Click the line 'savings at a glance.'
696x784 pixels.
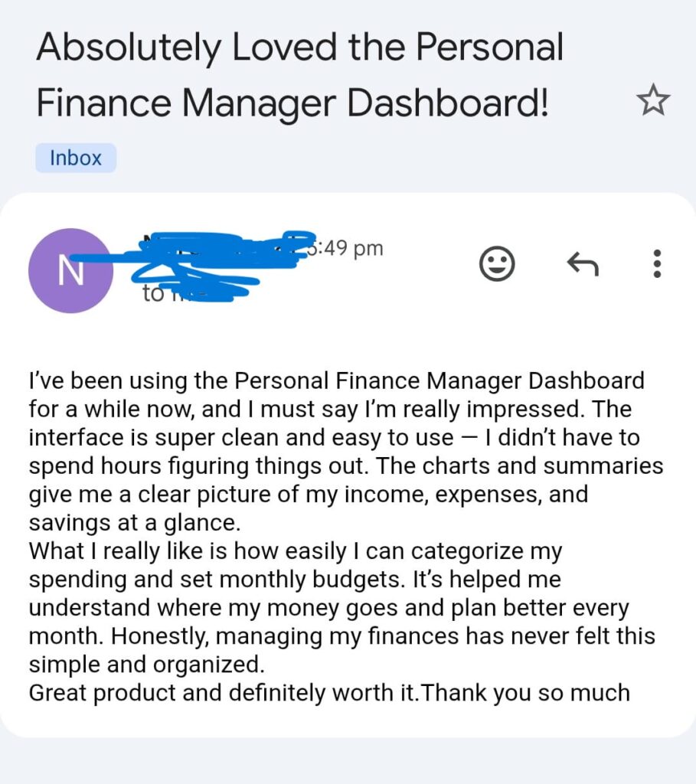tap(134, 523)
